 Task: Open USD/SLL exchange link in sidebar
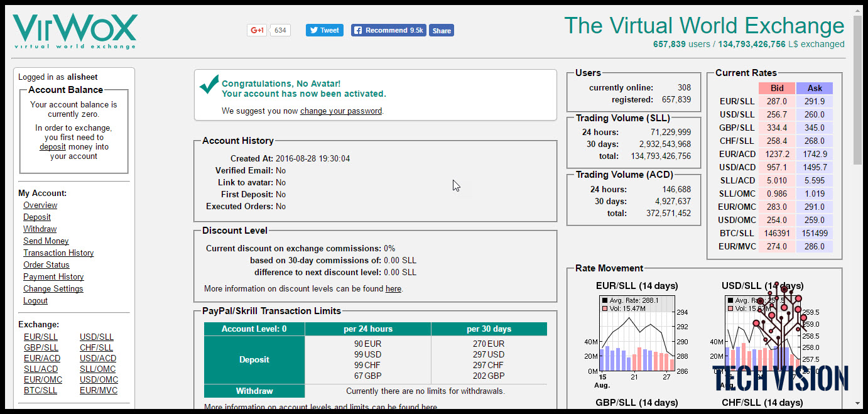[x=97, y=337]
